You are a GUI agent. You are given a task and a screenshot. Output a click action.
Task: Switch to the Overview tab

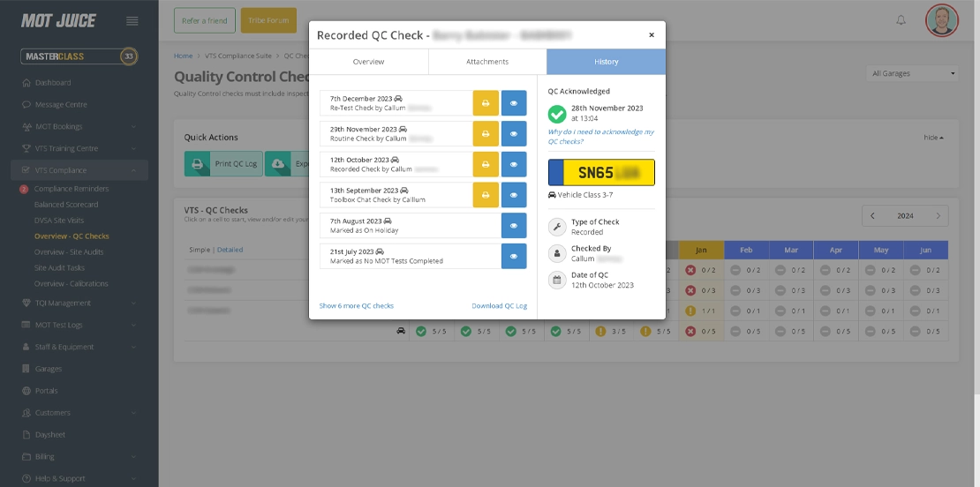pyautogui.click(x=369, y=62)
